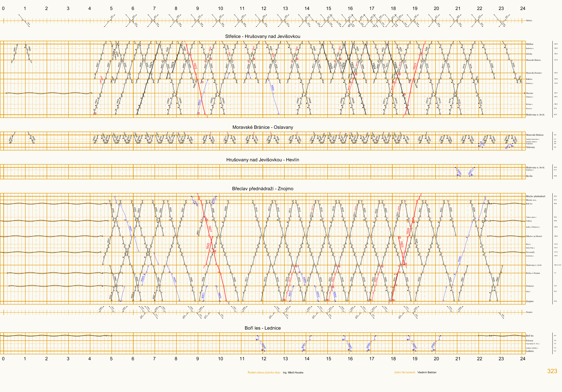This screenshot has width=562, height=392.
Task: Click the blue train label 82910 near Oslavany
Action: pos(482,144)
